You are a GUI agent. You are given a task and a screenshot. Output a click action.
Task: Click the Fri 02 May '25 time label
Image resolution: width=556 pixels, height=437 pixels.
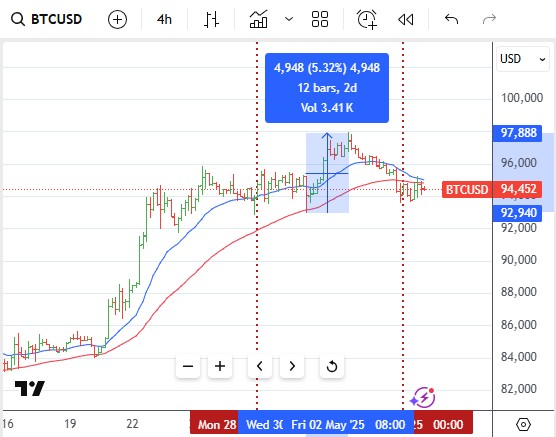348,424
